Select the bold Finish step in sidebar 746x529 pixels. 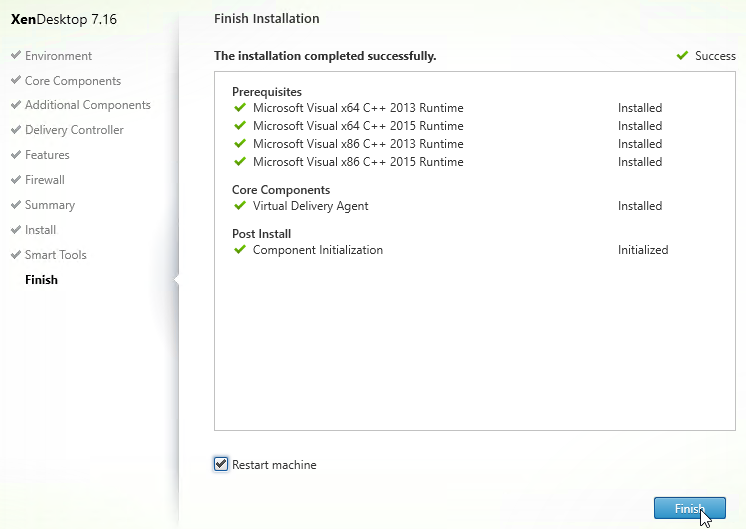41,280
